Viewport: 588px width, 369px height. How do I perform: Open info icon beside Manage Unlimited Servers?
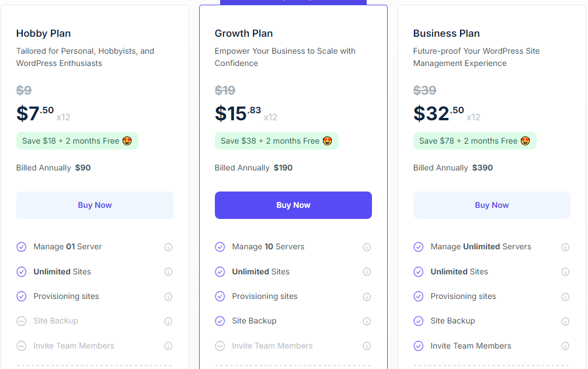coord(565,247)
